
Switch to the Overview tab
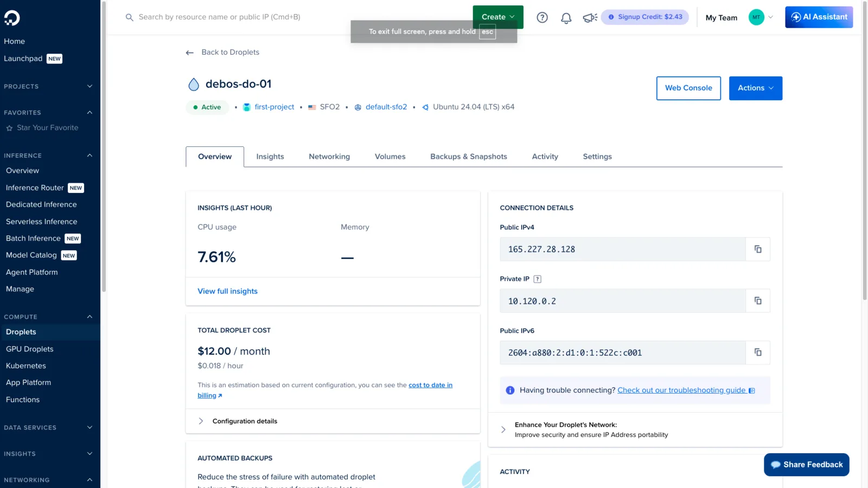point(215,157)
